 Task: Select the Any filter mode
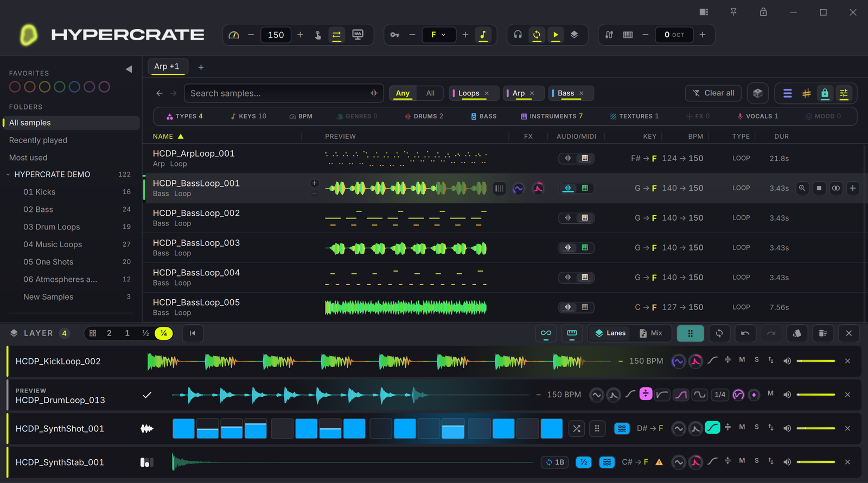point(403,93)
